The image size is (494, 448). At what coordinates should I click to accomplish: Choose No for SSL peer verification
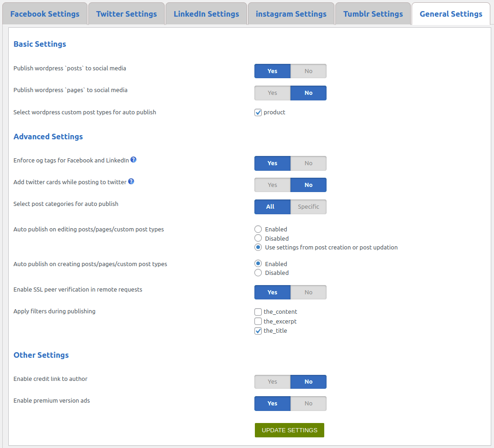click(309, 292)
